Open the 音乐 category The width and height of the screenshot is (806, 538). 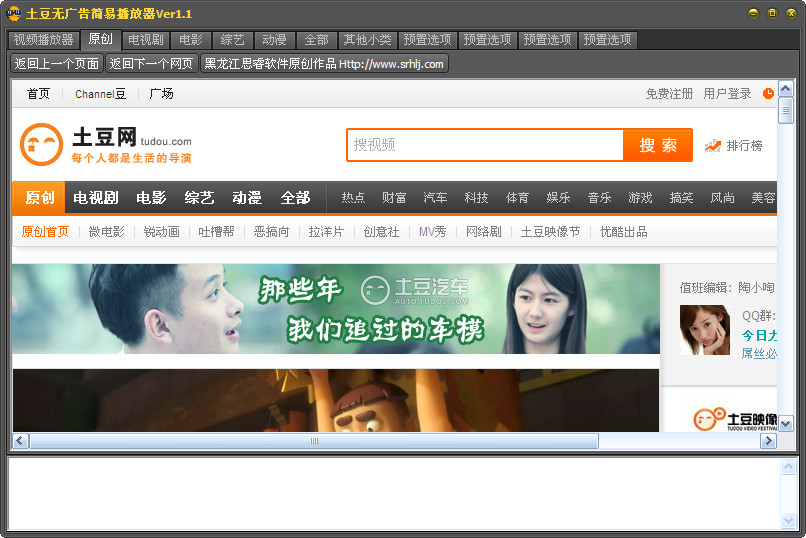pos(599,198)
